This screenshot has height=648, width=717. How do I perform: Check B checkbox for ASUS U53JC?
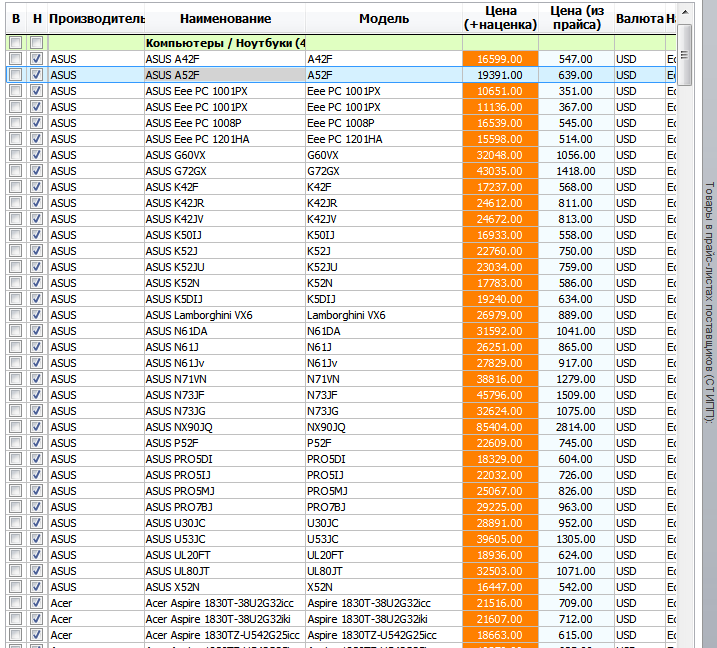(x=16, y=539)
